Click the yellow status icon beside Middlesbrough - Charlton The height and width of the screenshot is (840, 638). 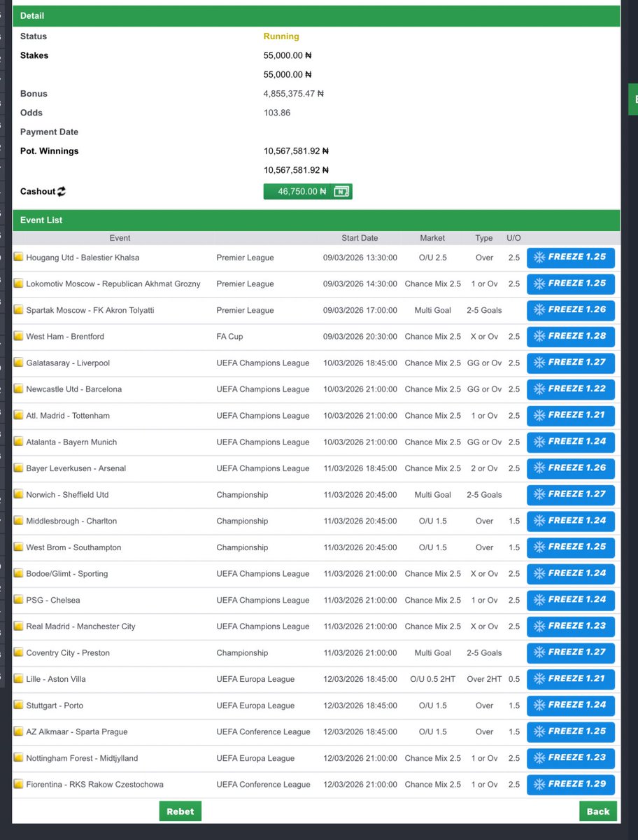click(x=18, y=521)
